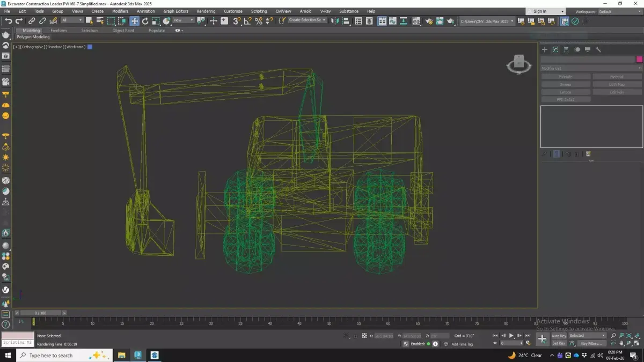Viewport: 644px width, 362px height.
Task: Activate the Select and Rotate tool
Action: tap(145, 21)
